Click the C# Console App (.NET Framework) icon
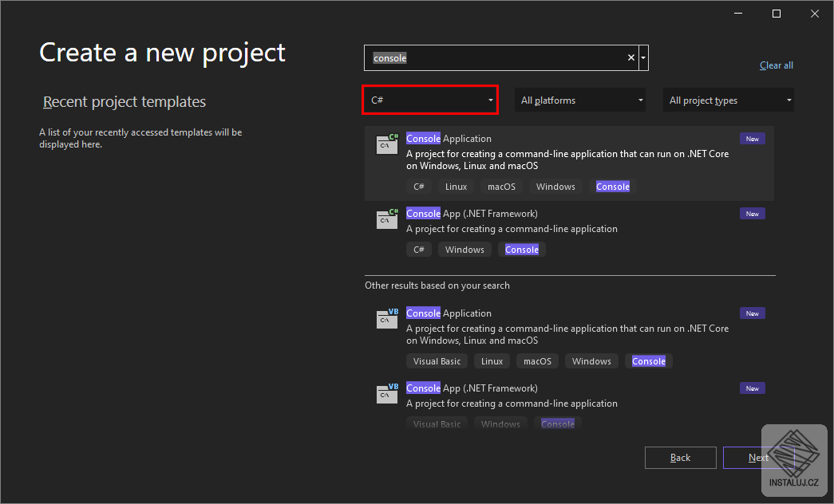 (x=386, y=219)
